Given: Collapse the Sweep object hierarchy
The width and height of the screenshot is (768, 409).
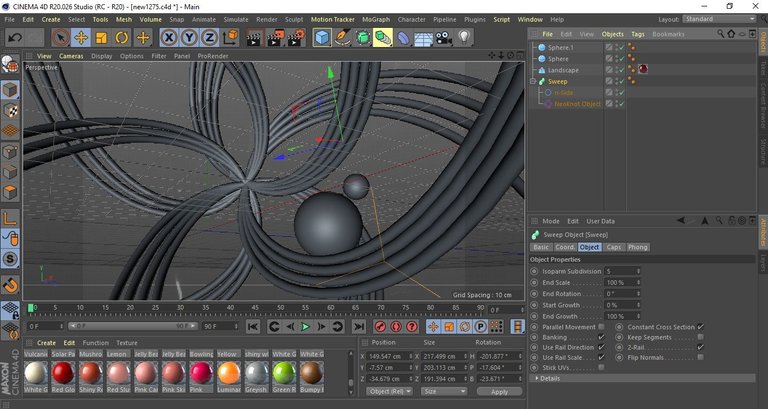Looking at the screenshot, I should pyautogui.click(x=533, y=81).
